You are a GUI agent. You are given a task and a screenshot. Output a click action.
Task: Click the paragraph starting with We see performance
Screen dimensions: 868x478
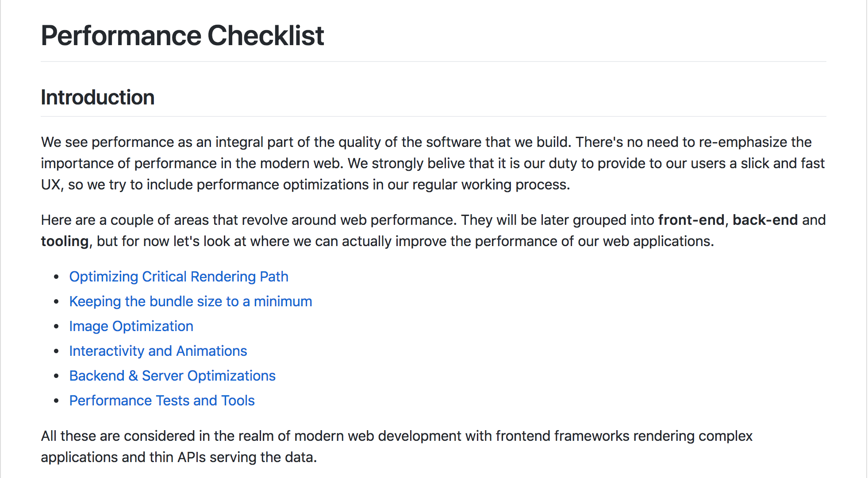(x=433, y=163)
